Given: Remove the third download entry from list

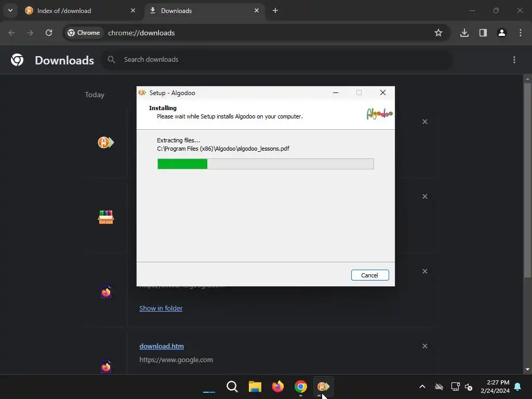Looking at the screenshot, I should pos(425,271).
